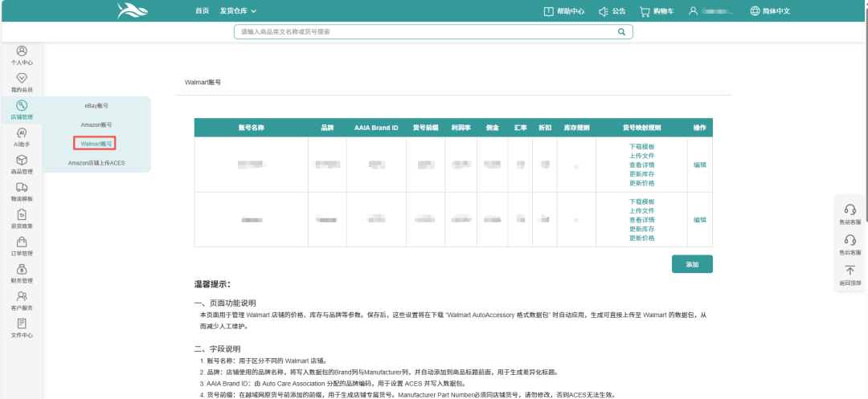This screenshot has width=868, height=399.
Task: Open the AI助手 sidebar icon
Action: pyautogui.click(x=22, y=133)
